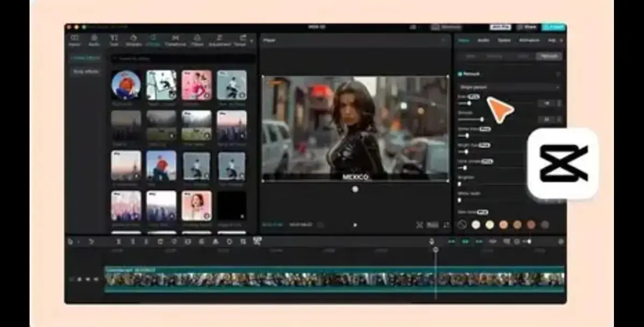Choose the circular orange-haired figure effect thumbnail
The image size is (644, 327).
coord(126,85)
